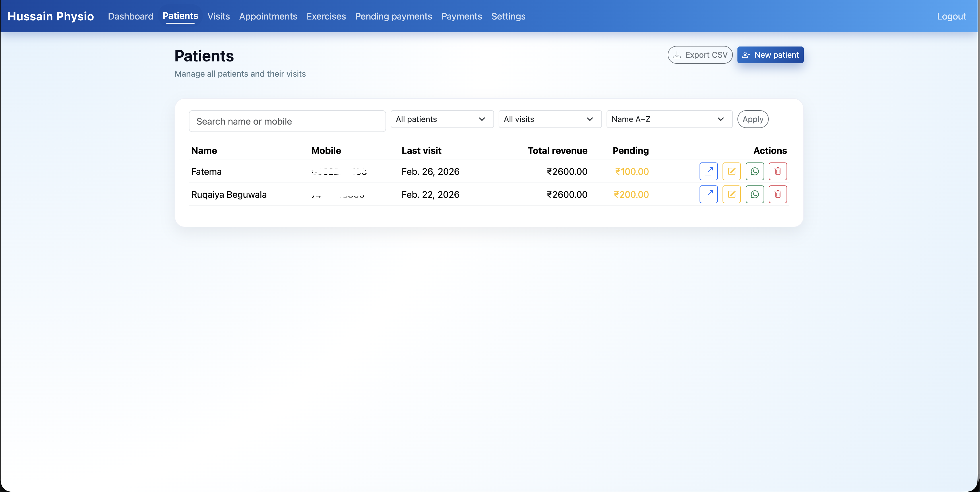WhatsApp Ruqaiya Beguwala using green icon

754,194
